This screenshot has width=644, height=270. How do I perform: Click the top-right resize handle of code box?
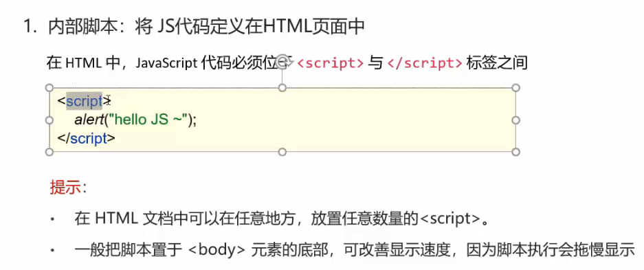[516, 88]
